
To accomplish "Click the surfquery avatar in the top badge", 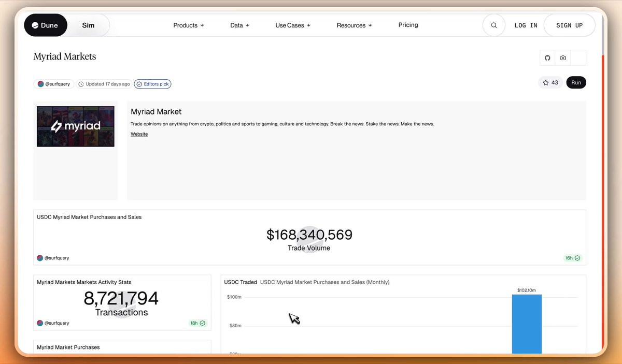I will [40, 84].
